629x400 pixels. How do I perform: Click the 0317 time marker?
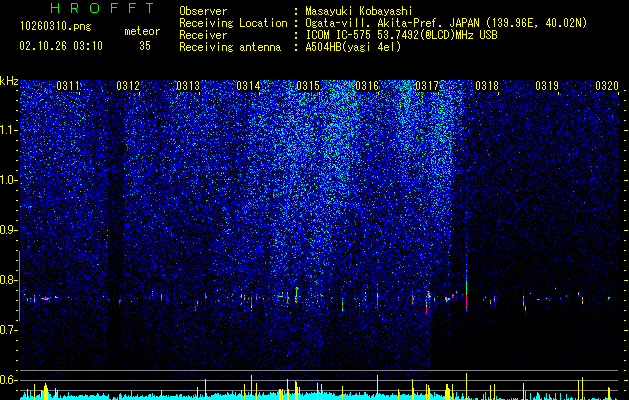pos(427,86)
